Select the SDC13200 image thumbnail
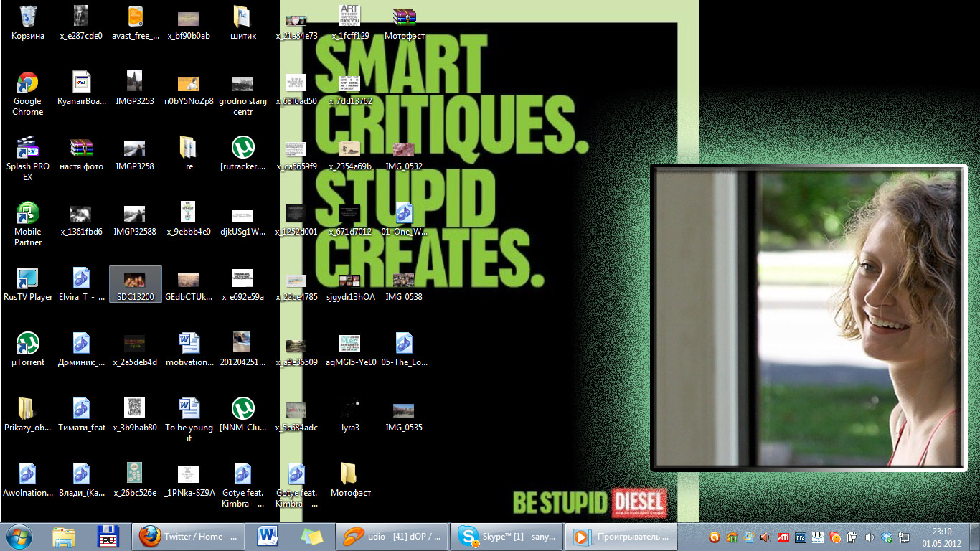The width and height of the screenshot is (980, 551). 135,284
